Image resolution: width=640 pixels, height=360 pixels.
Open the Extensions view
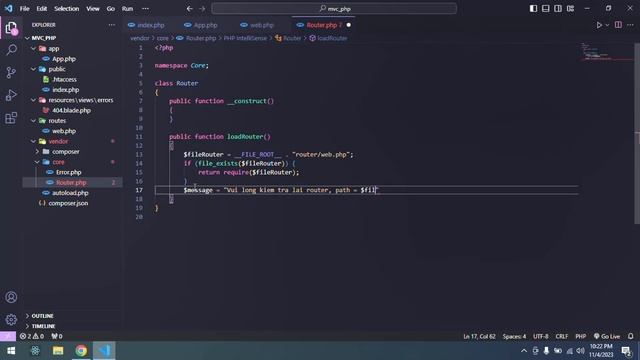[11, 118]
